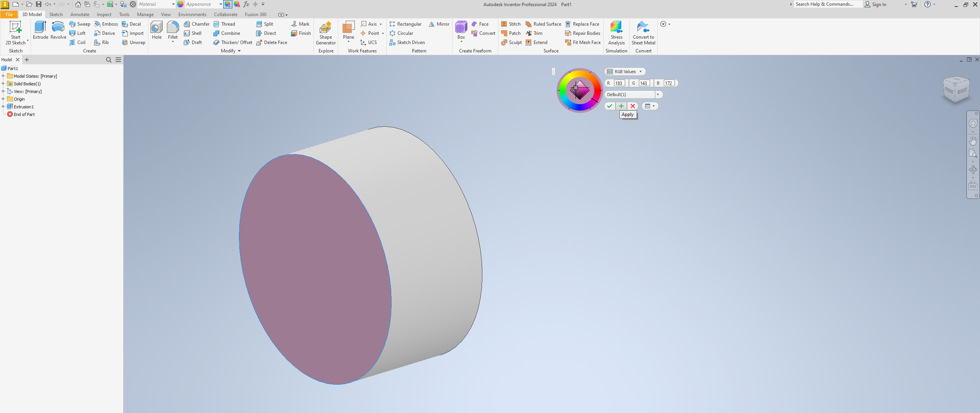This screenshot has width=980, height=413.
Task: Open the RGB Values dropdown
Action: [x=625, y=72]
